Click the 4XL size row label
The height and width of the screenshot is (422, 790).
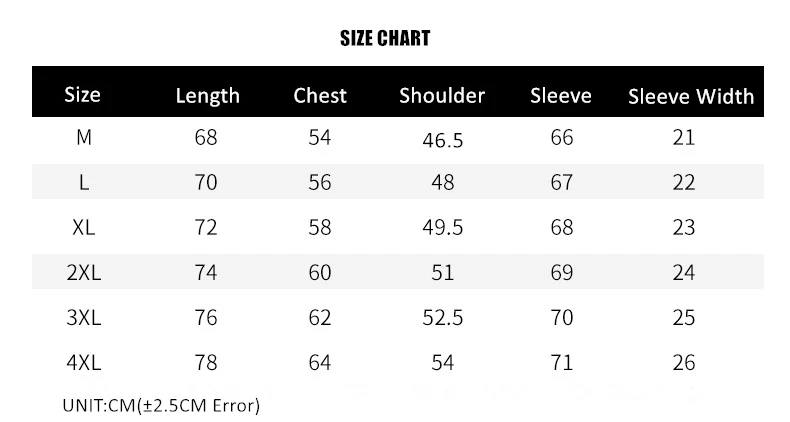(84, 363)
